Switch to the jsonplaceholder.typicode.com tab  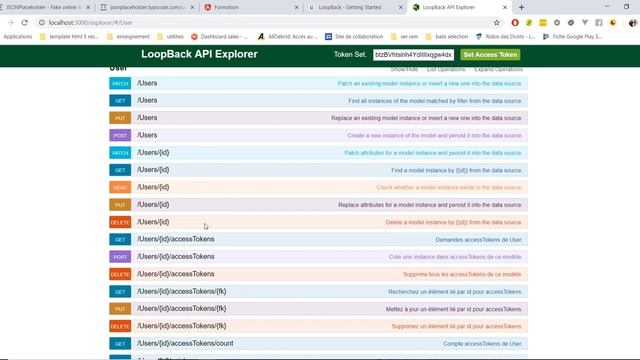[x=147, y=7]
